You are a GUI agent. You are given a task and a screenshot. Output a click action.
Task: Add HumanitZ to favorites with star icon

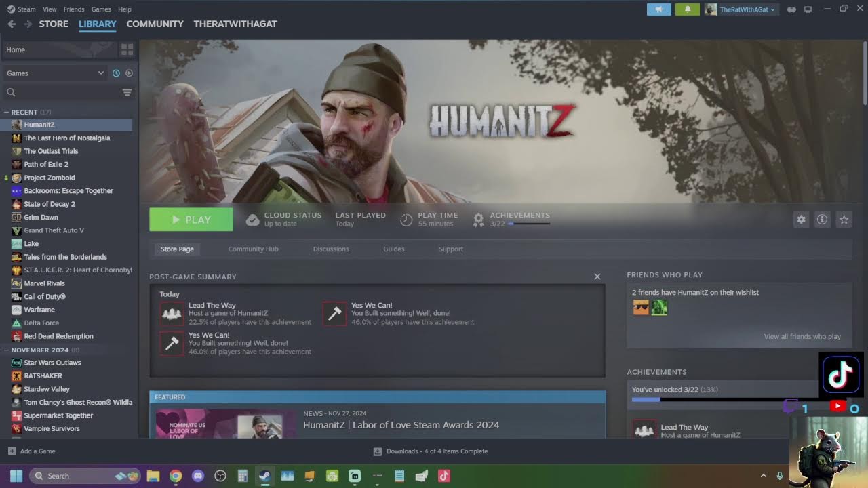[844, 220]
